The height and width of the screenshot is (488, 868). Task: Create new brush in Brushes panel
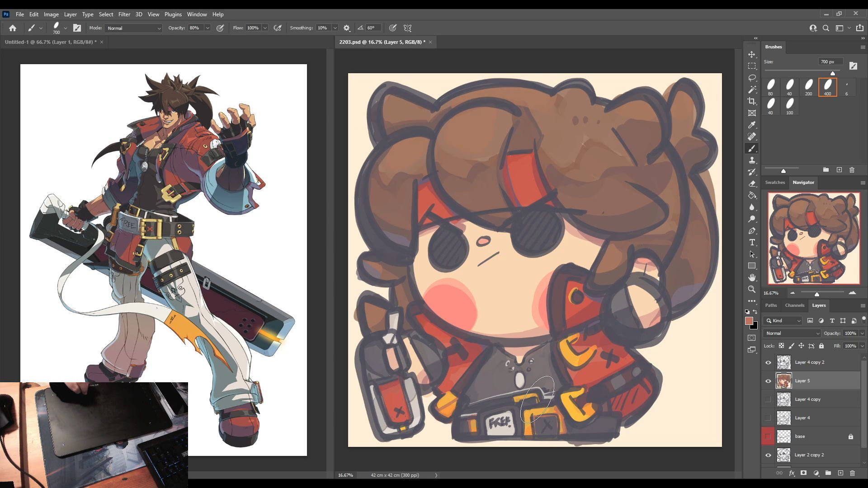click(839, 170)
